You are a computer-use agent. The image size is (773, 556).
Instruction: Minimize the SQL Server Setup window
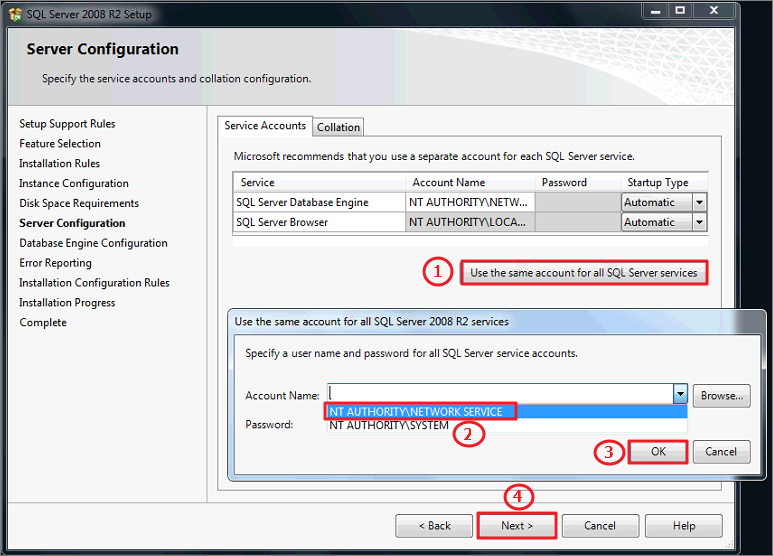655,11
